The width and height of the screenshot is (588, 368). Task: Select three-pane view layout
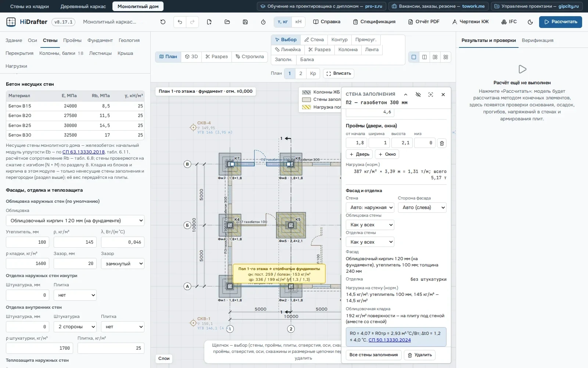(435, 57)
